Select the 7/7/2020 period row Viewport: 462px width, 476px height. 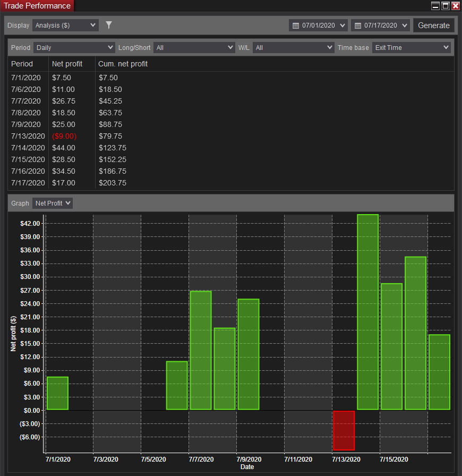(230, 101)
